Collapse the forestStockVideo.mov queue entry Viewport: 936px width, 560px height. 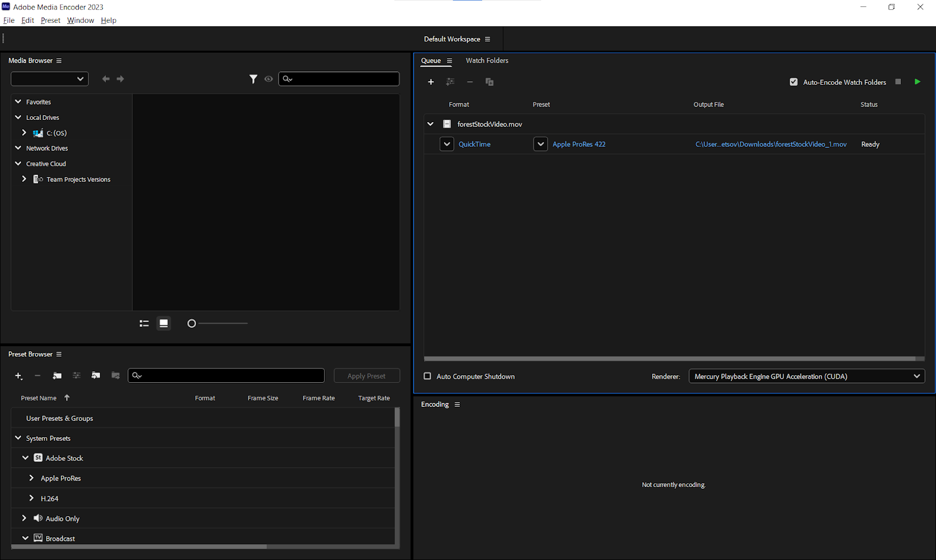pyautogui.click(x=431, y=124)
